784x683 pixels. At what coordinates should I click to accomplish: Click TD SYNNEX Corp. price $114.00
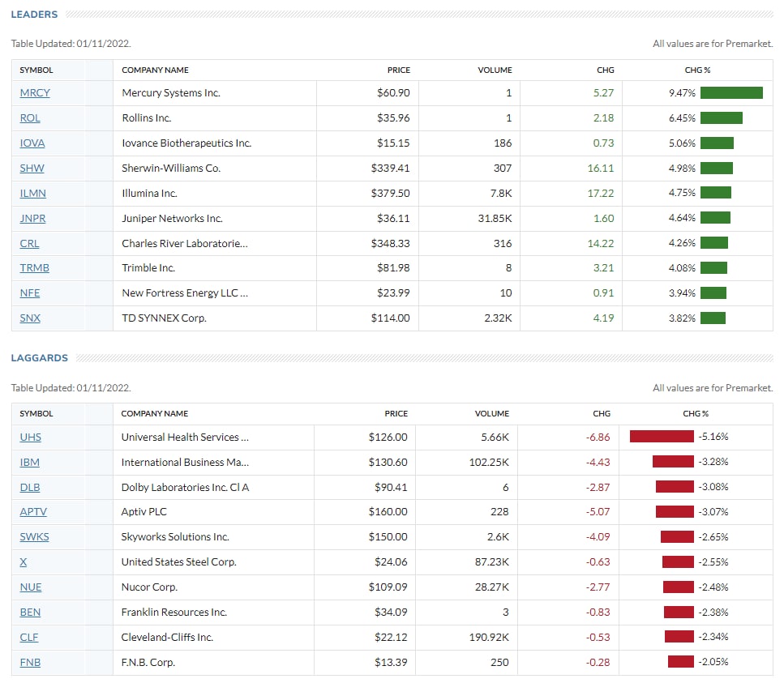tap(390, 318)
